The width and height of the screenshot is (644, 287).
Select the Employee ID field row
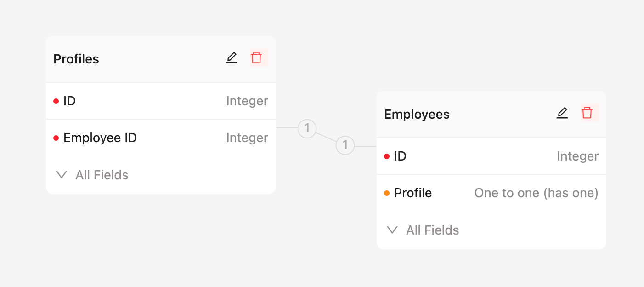pos(161,138)
